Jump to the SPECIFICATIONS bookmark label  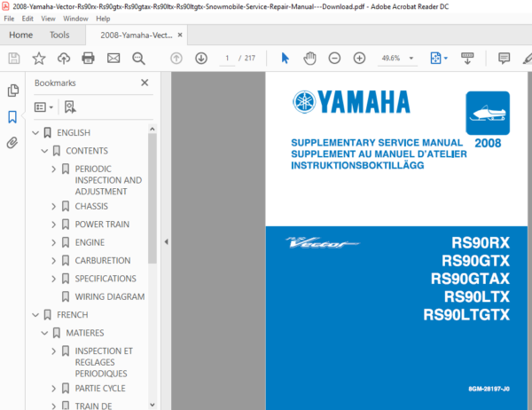106,279
